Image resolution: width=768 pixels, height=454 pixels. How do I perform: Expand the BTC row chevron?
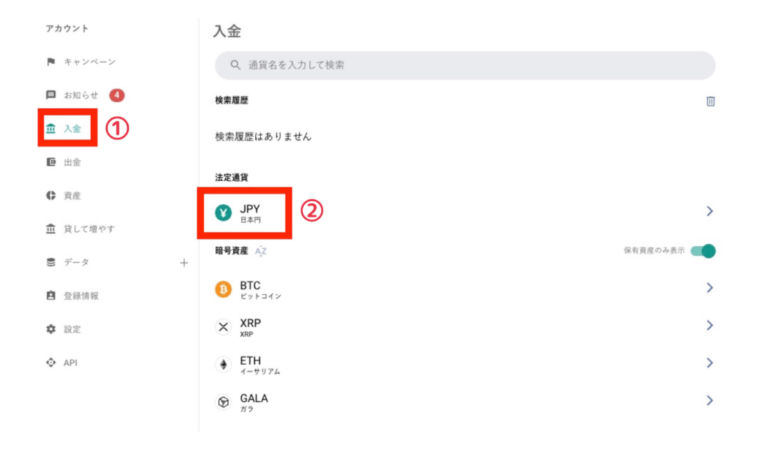(709, 288)
